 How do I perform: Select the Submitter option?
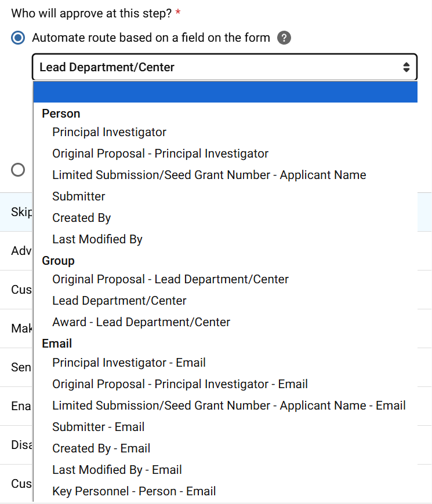(78, 196)
